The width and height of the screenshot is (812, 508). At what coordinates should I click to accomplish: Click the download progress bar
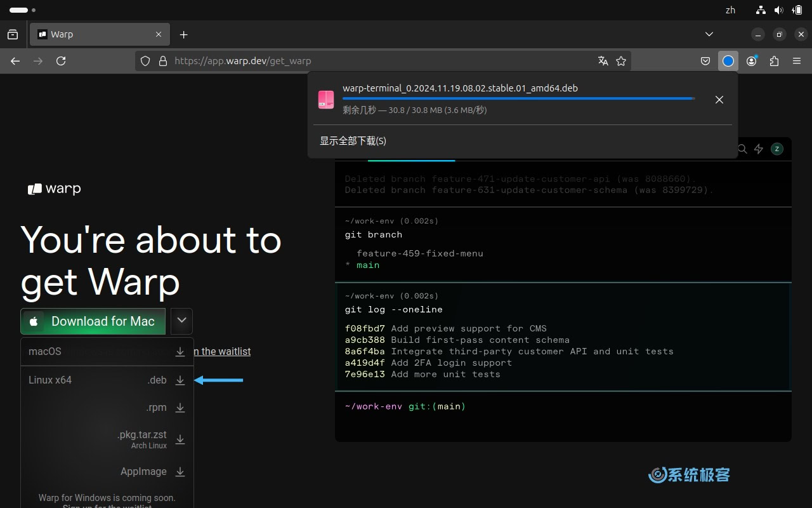coord(519,98)
